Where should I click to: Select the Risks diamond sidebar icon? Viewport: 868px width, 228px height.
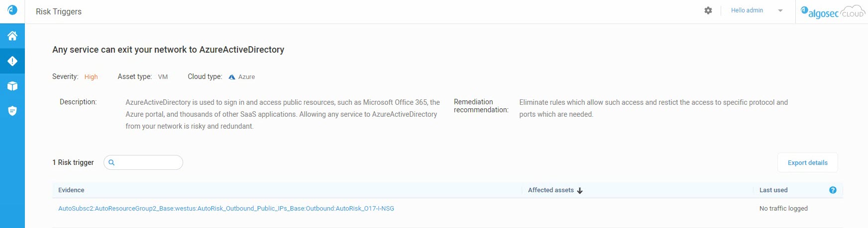[12, 61]
